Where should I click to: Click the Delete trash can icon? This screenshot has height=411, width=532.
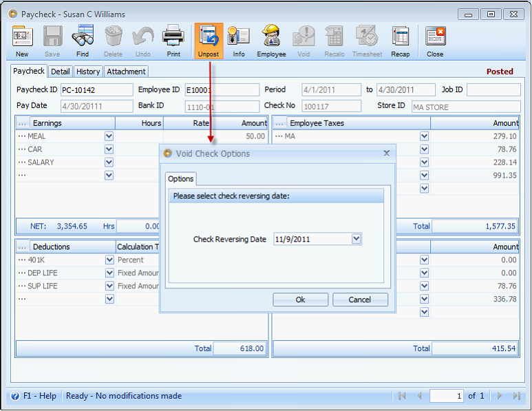point(113,41)
